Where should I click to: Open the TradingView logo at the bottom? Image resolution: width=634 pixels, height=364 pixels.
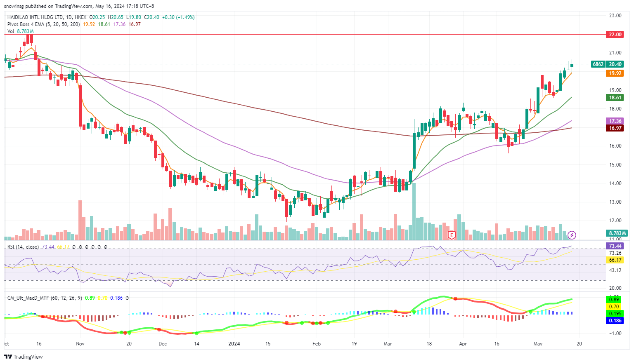[24, 357]
